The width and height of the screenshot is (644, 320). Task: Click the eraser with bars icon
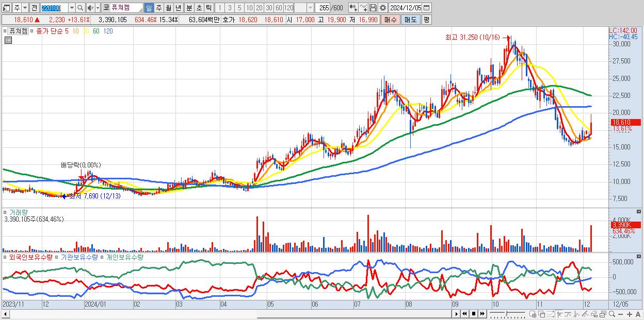[x=594, y=314]
